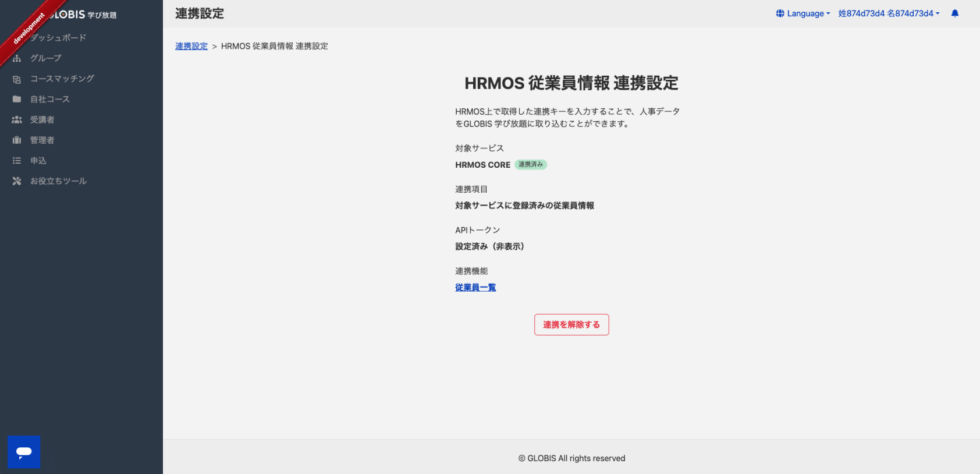Click the tools icon for お役立ちツール

pos(17,181)
